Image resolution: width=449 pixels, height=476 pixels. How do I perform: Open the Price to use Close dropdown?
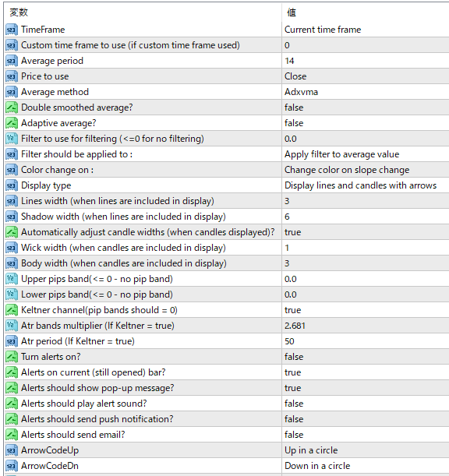click(366, 76)
